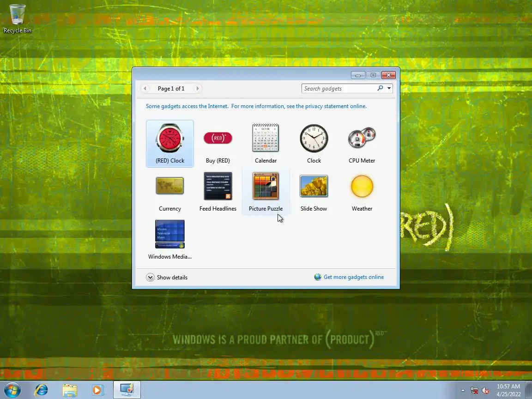Go to previous gadget page

[x=145, y=88]
